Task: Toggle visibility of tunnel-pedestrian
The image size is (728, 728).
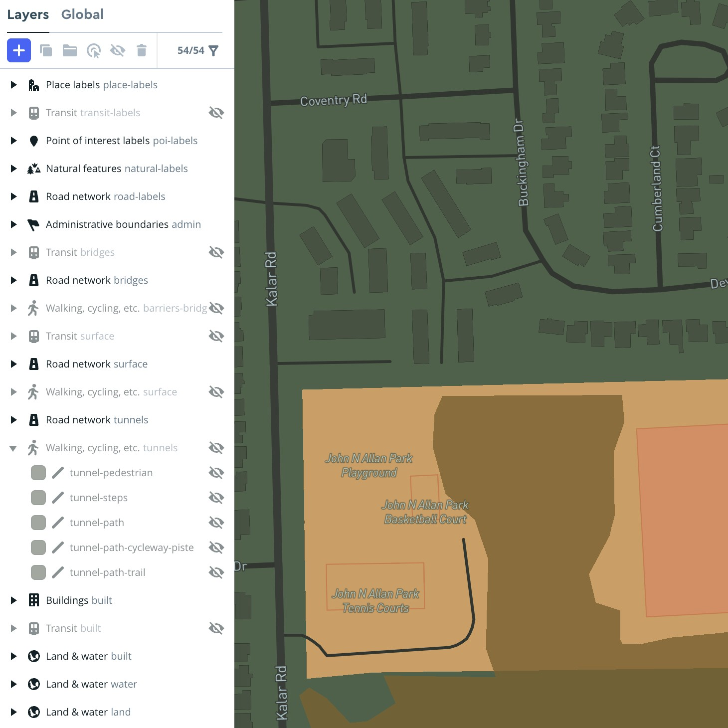Action: point(216,472)
